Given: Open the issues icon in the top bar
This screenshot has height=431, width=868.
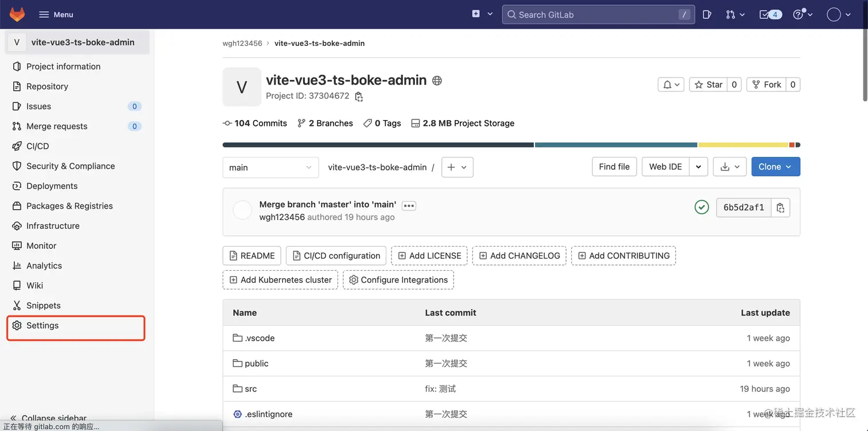Looking at the screenshot, I should (707, 14).
